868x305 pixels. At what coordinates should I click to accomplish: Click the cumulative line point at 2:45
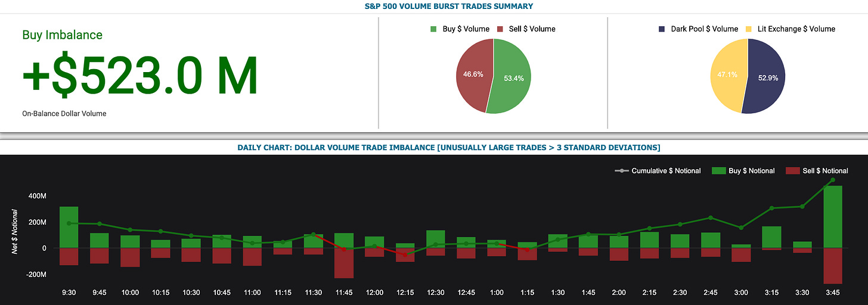click(710, 218)
